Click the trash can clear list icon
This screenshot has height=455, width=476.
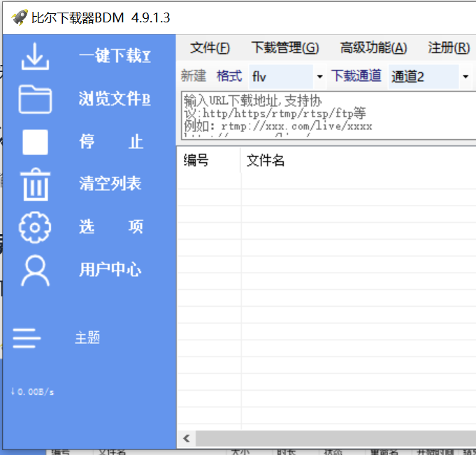35,185
